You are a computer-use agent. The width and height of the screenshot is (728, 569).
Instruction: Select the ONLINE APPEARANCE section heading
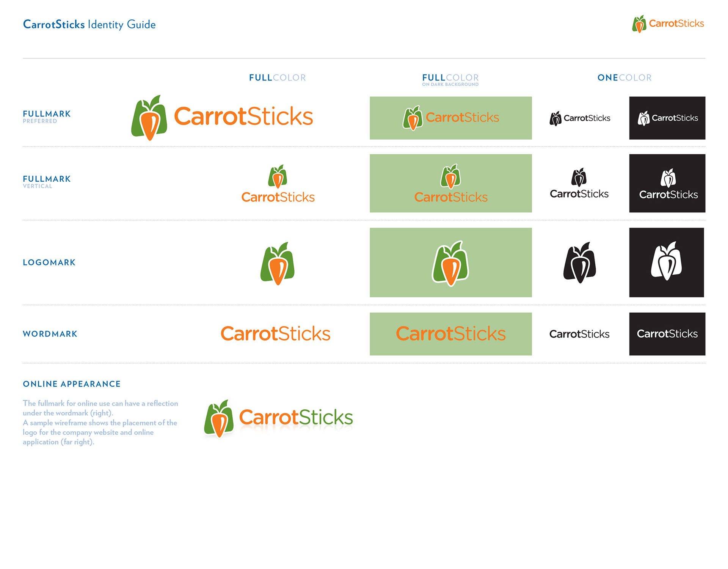72,384
